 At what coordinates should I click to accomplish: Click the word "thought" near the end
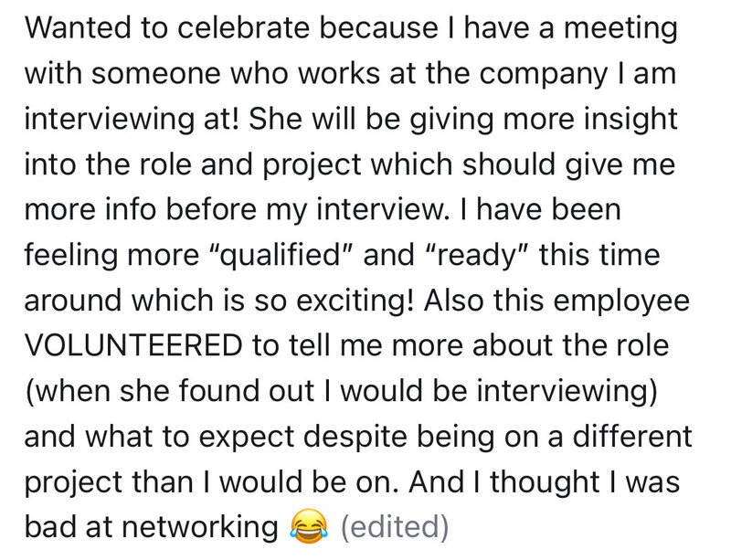(x=545, y=481)
